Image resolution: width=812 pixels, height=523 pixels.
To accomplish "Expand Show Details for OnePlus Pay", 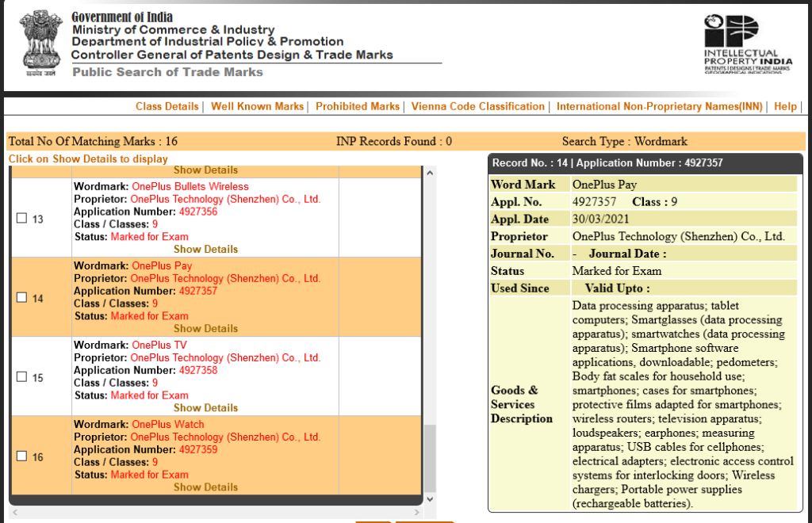I will [x=205, y=328].
